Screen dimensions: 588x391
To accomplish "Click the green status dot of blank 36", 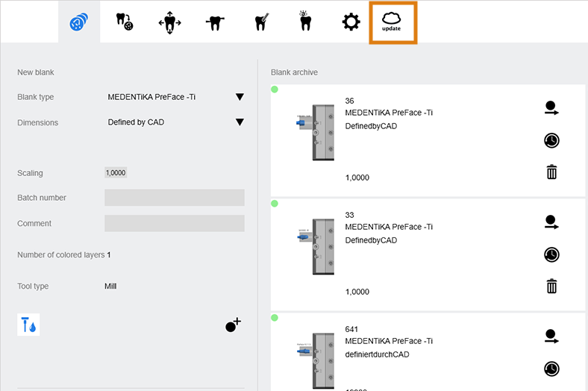I will tap(275, 90).
